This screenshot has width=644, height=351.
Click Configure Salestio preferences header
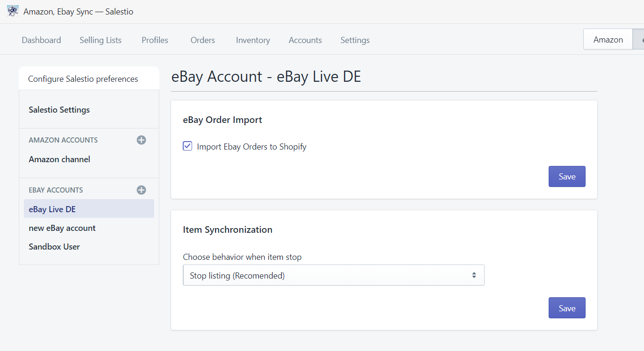point(83,79)
